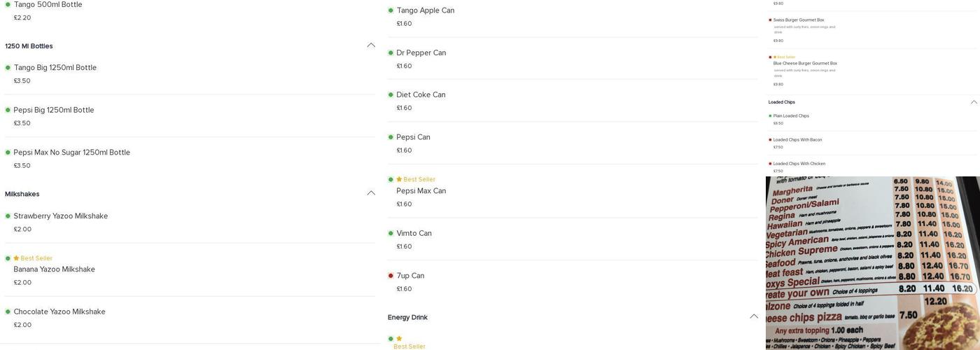Click the red dot beside Swiss Burger Gourmet Box

771,20
